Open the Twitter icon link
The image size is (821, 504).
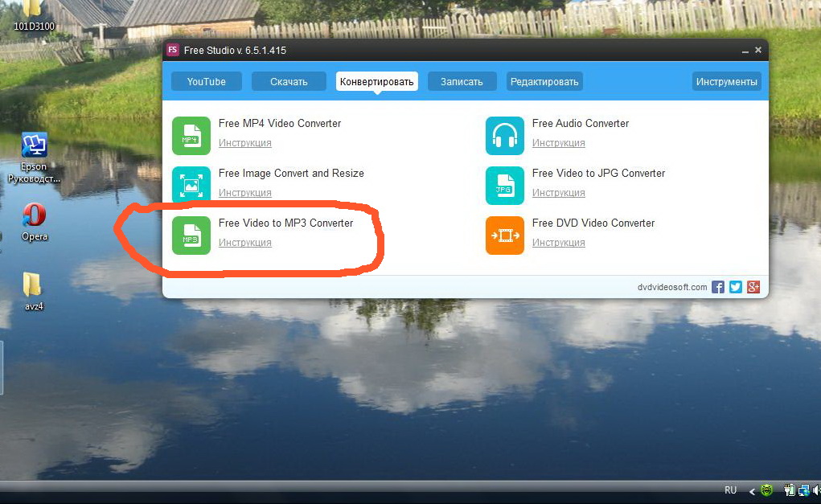pyautogui.click(x=736, y=287)
